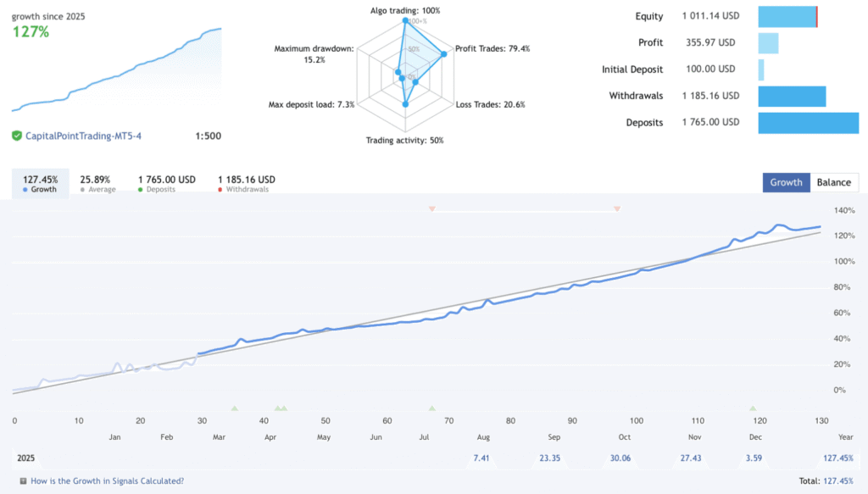Switch chart to Growth view
The width and height of the screenshot is (868, 494).
tap(786, 182)
